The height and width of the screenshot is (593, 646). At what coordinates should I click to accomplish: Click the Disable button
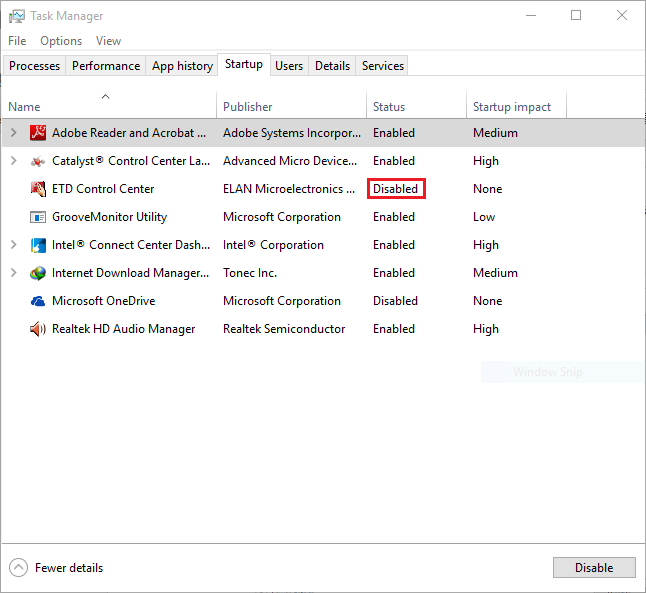tap(594, 567)
